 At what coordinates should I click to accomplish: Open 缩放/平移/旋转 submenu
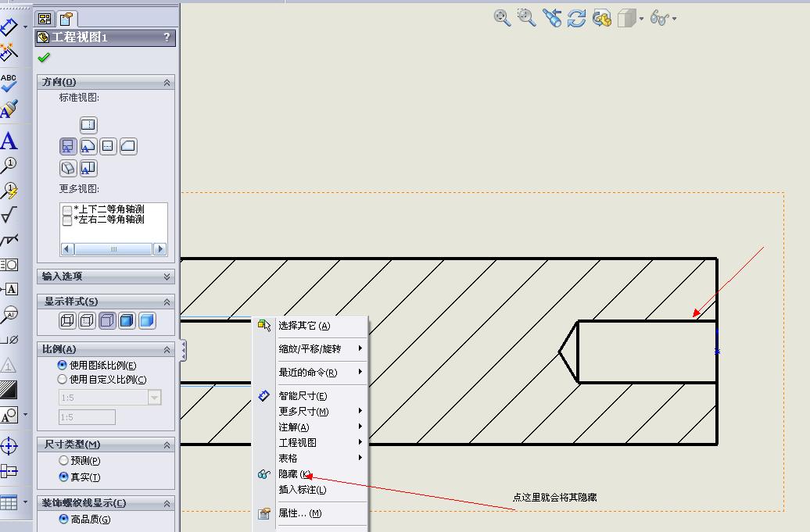[x=310, y=349]
